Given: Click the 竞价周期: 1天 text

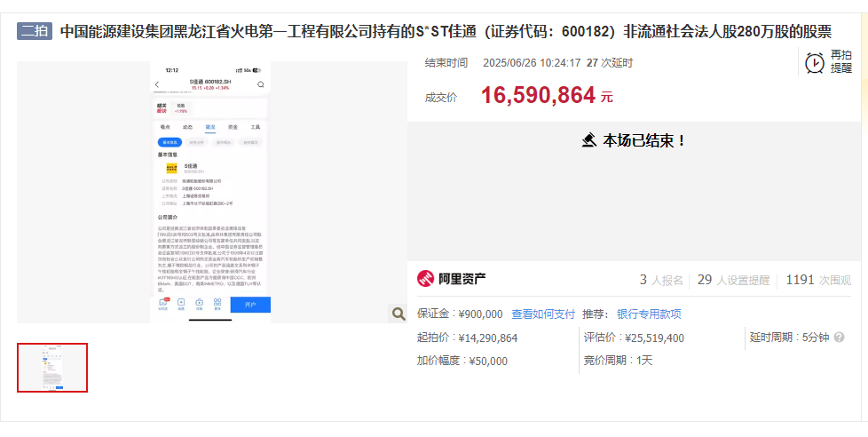Looking at the screenshot, I should point(618,361).
